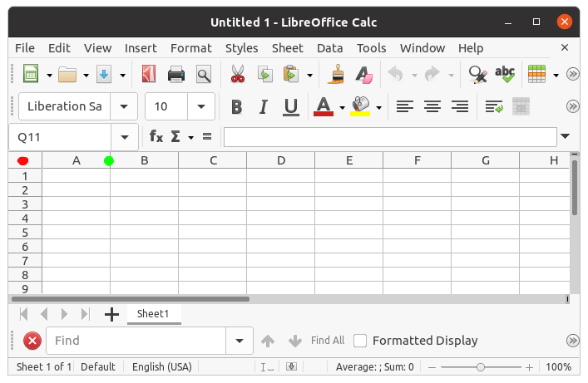Open the Sheet menu
This screenshot has width=588, height=383.
coord(288,48)
